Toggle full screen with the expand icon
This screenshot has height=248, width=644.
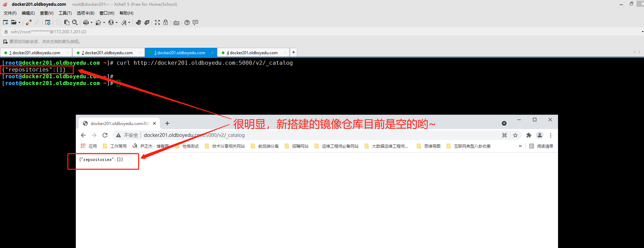[x=157, y=22]
